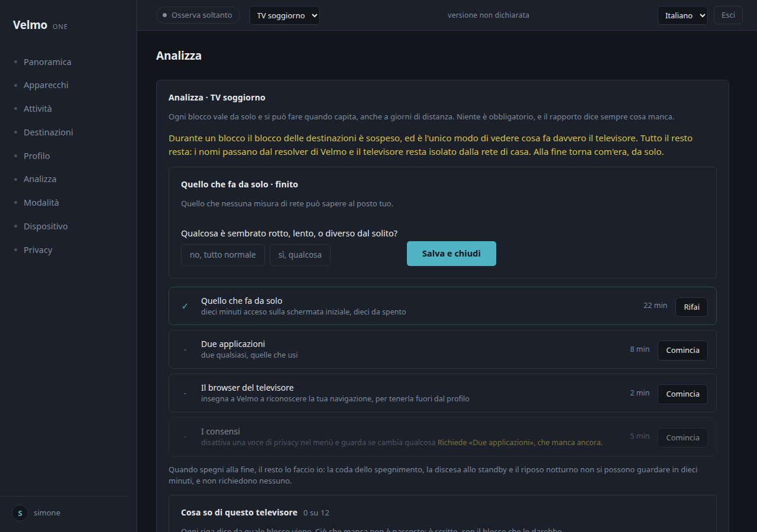Screen dimensions: 757x532
Task: Select the Profilo sidebar item
Action: click(37, 156)
